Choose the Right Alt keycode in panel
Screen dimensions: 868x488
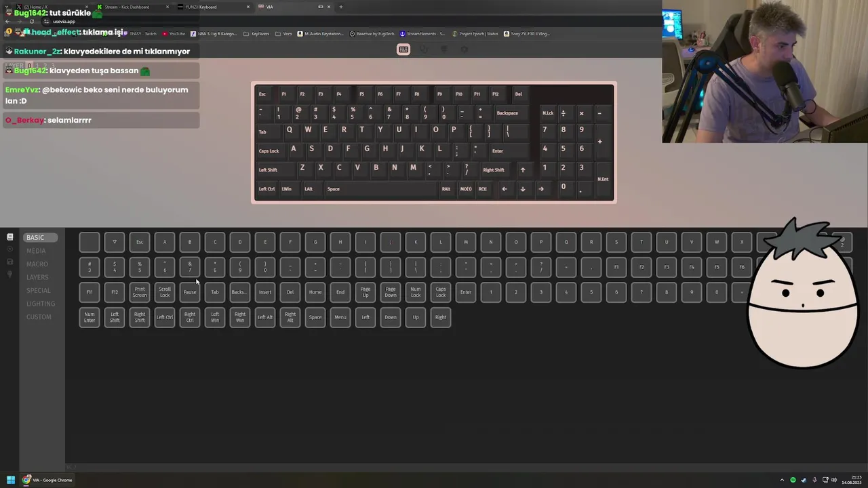pos(290,317)
